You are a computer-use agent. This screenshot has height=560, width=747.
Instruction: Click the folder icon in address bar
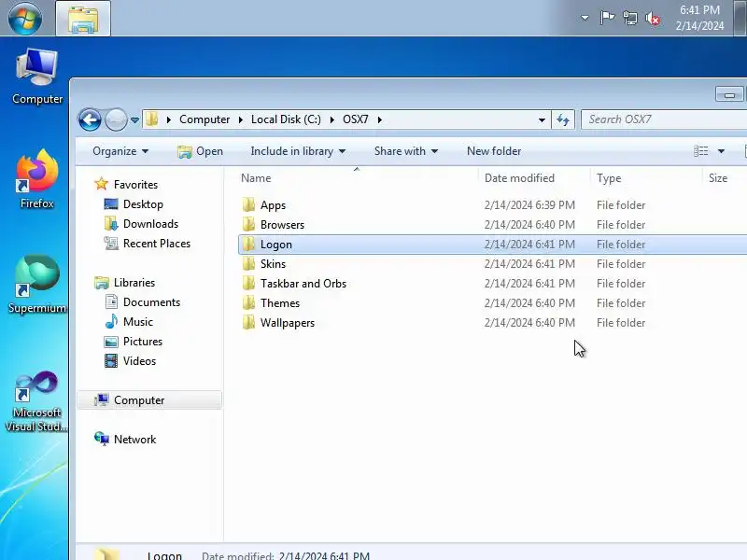(x=152, y=119)
